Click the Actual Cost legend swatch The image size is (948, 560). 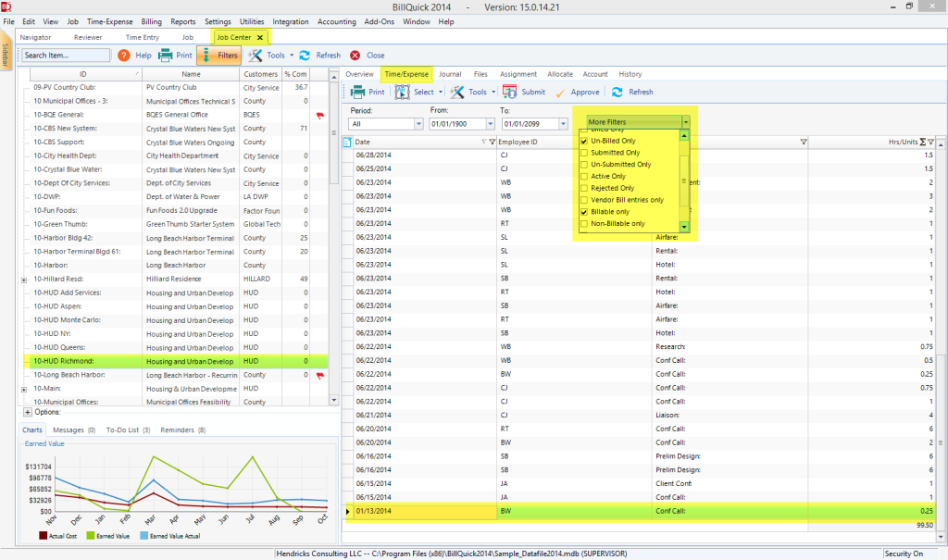point(43,536)
